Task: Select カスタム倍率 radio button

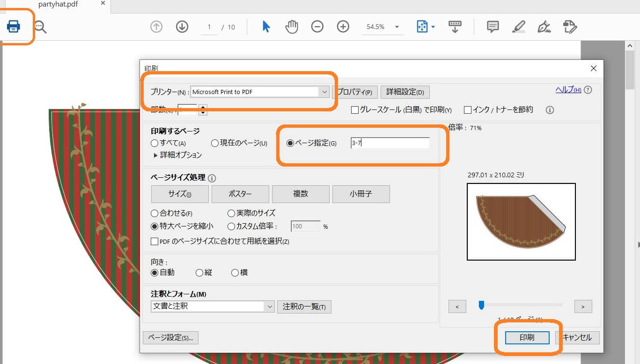Action: (x=231, y=226)
